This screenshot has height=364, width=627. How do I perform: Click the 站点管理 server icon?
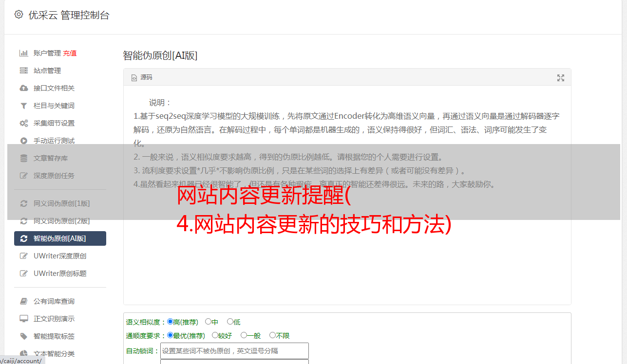(23, 71)
